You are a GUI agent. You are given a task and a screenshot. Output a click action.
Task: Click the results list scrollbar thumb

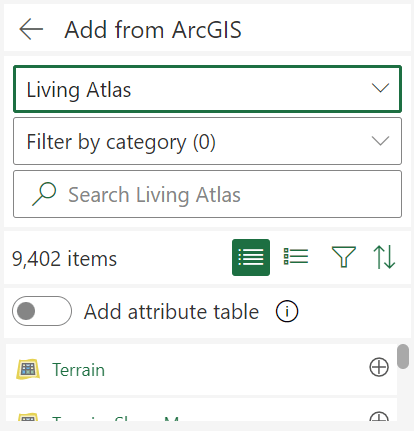[403, 357]
